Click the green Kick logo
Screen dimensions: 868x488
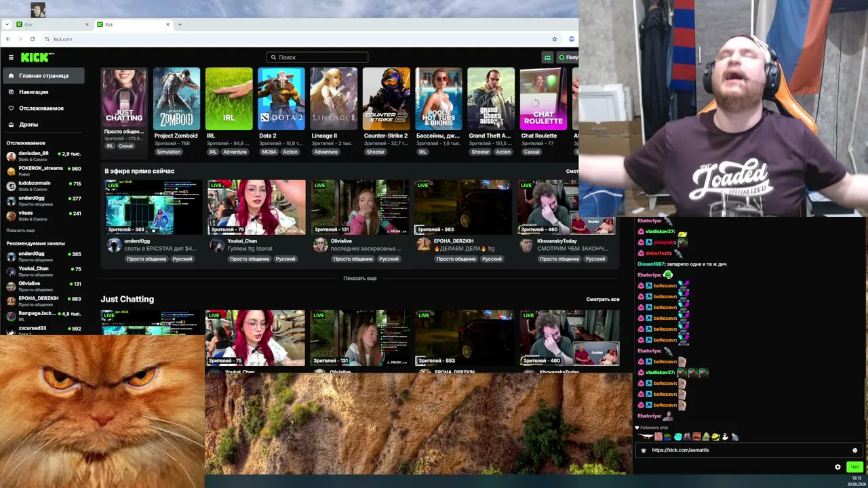(35, 58)
